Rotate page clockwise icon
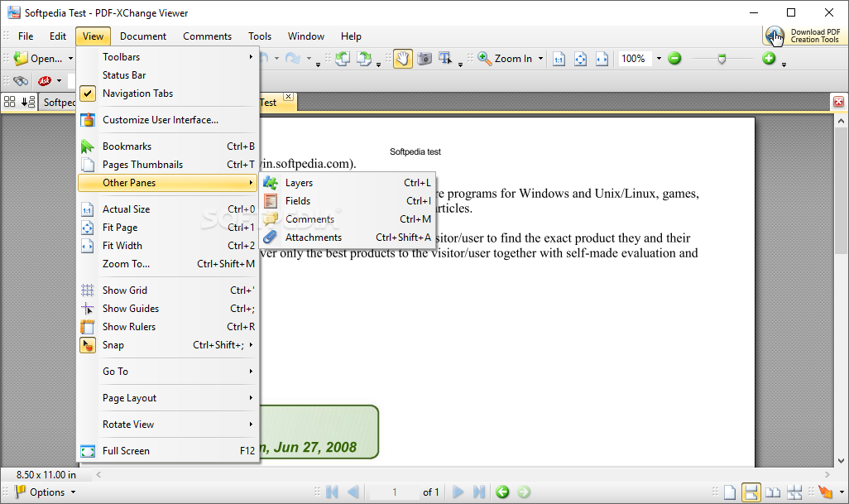The image size is (849, 504). [x=364, y=59]
